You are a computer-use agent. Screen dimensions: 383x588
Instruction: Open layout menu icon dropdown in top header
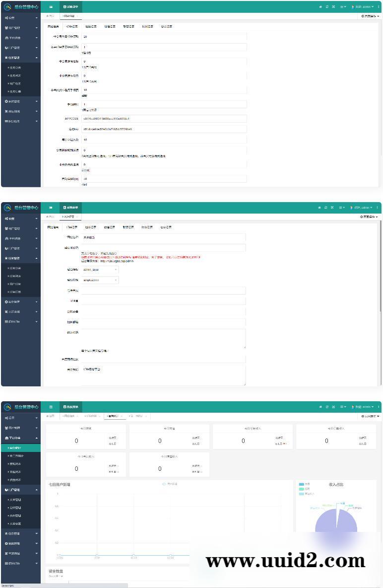pyautogui.click(x=343, y=7)
